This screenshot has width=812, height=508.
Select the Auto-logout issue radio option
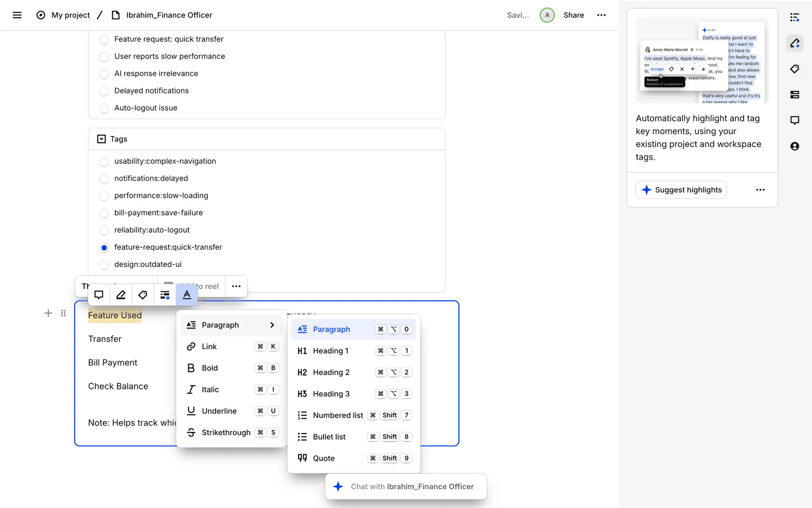(x=104, y=108)
